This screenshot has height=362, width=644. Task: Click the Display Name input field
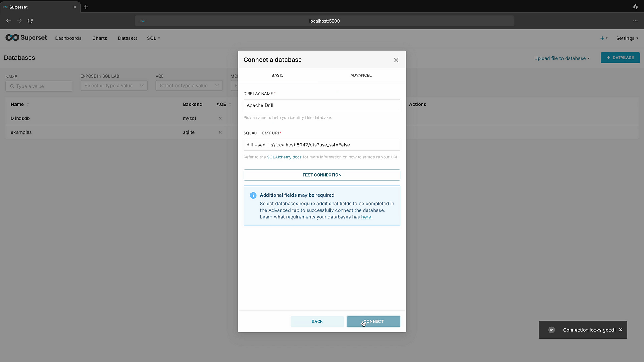tap(322, 105)
